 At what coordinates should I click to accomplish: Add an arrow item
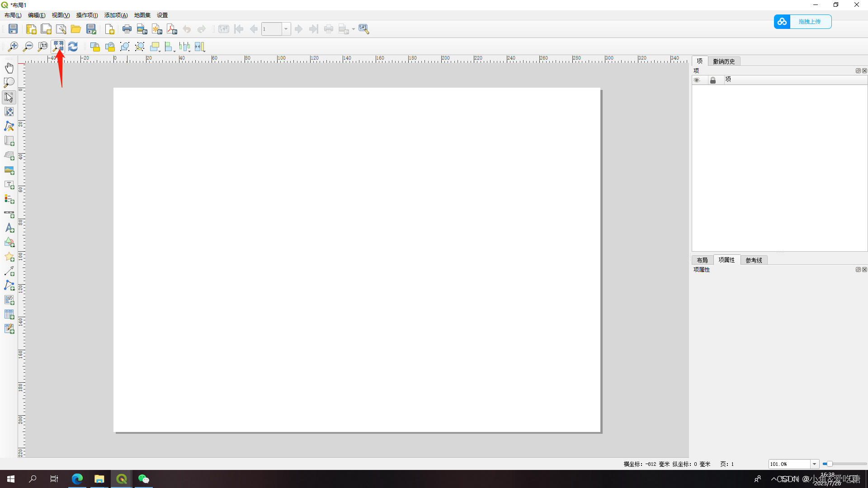pos(9,271)
